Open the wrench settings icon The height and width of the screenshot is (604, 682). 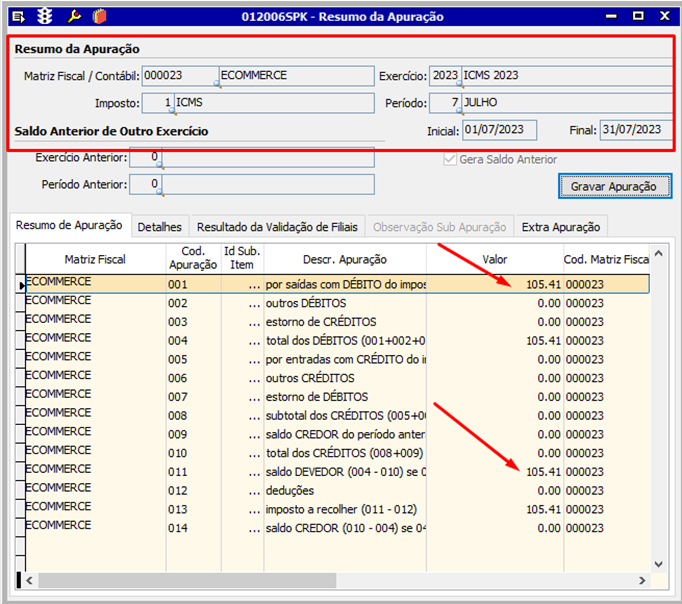click(73, 16)
